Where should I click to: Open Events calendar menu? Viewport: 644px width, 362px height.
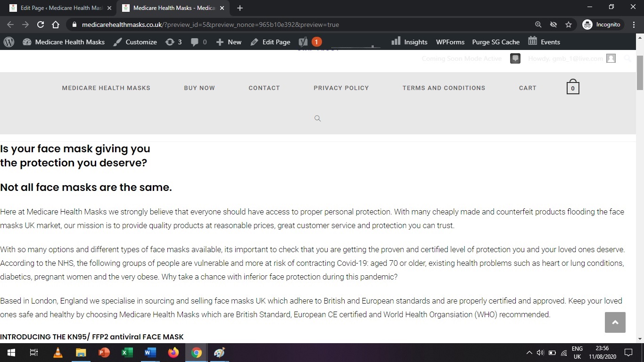pyautogui.click(x=544, y=42)
